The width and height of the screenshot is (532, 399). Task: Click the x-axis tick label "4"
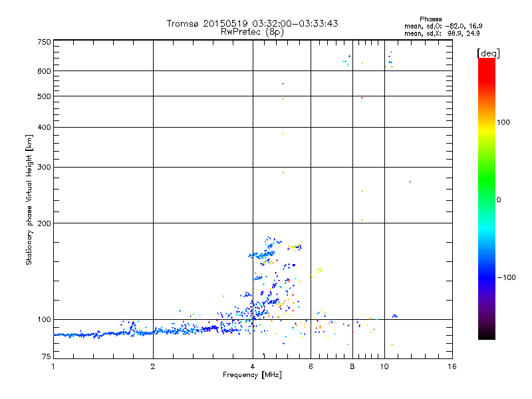pyautogui.click(x=253, y=366)
